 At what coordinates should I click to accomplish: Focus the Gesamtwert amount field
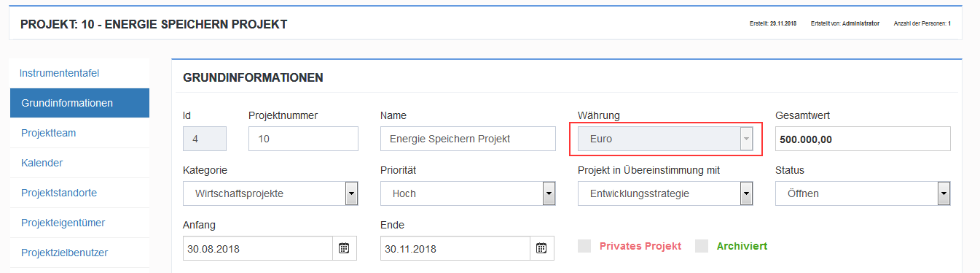[863, 139]
